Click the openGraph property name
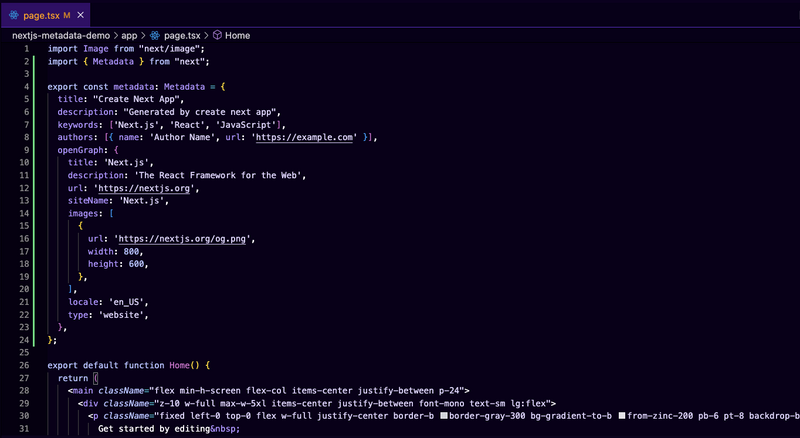Screen dimensions: 800x438 pos(80,150)
